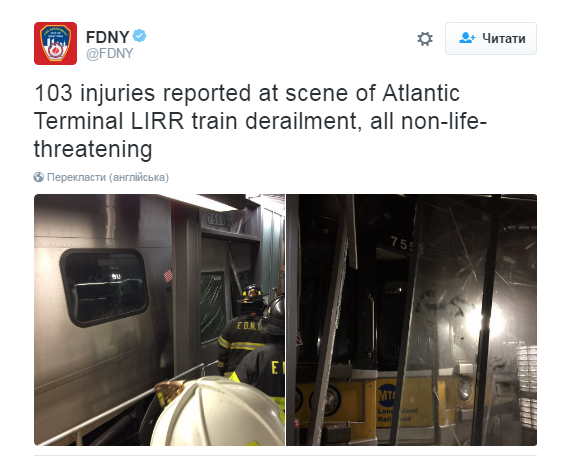Click the train headlight below the glare
This screenshot has height=457, width=573.
point(464,389)
